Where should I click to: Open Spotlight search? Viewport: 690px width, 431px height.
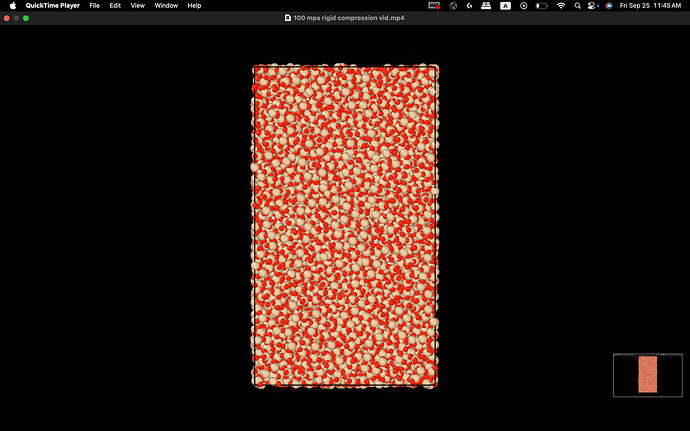(x=577, y=6)
